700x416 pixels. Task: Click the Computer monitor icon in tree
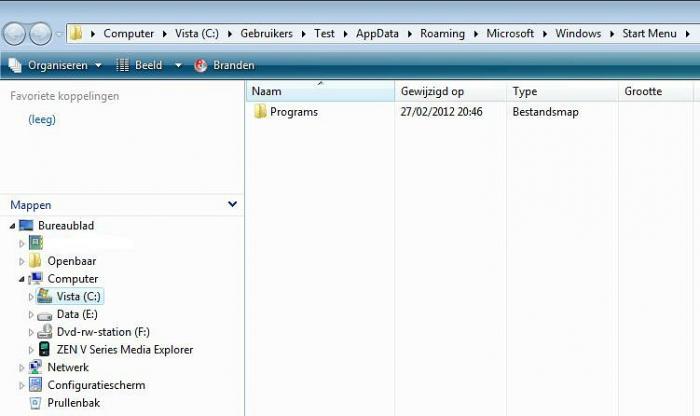tap(35, 279)
